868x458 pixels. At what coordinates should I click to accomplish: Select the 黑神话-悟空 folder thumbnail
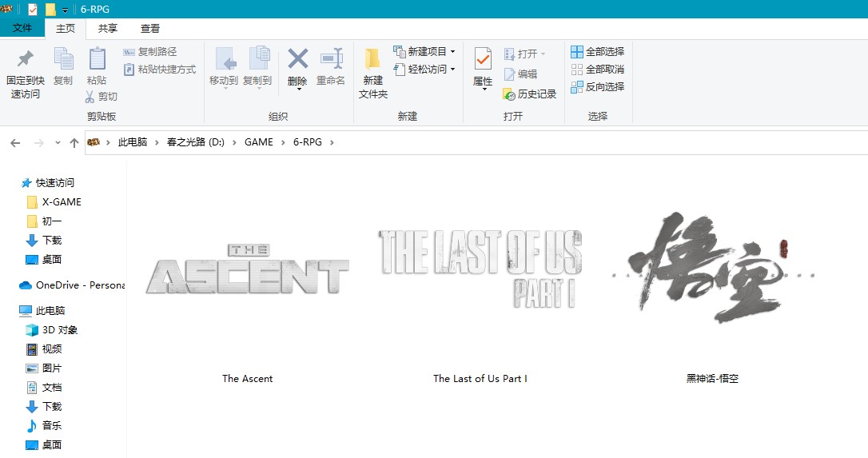pos(713,268)
